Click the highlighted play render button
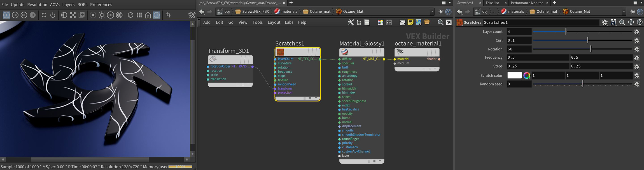The image size is (644, 170). [6, 15]
